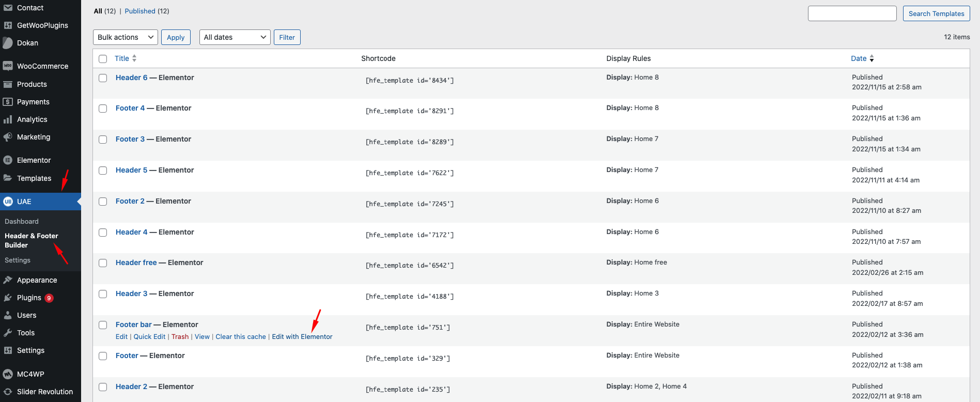Click the Templates folder icon

click(8, 178)
